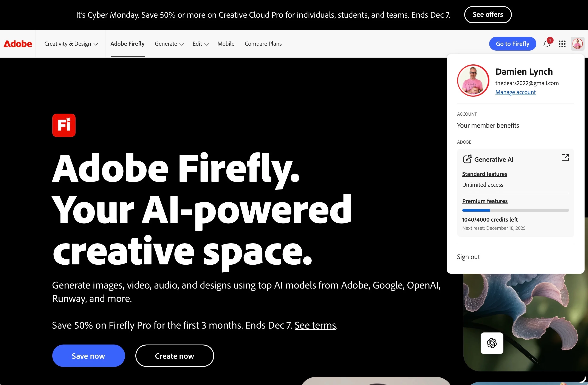Image resolution: width=588 pixels, height=385 pixels.
Task: Open the Standard features link
Action: (484, 174)
